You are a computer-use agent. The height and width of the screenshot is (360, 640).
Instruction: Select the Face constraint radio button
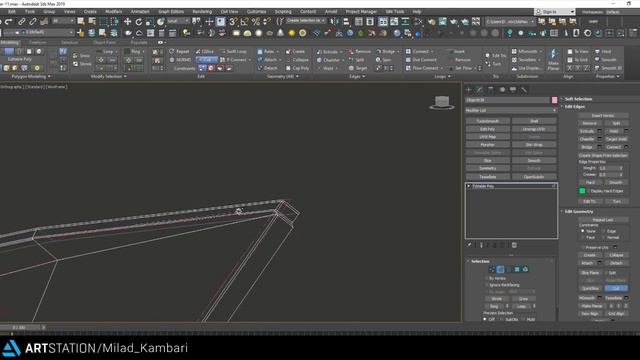tap(583, 237)
